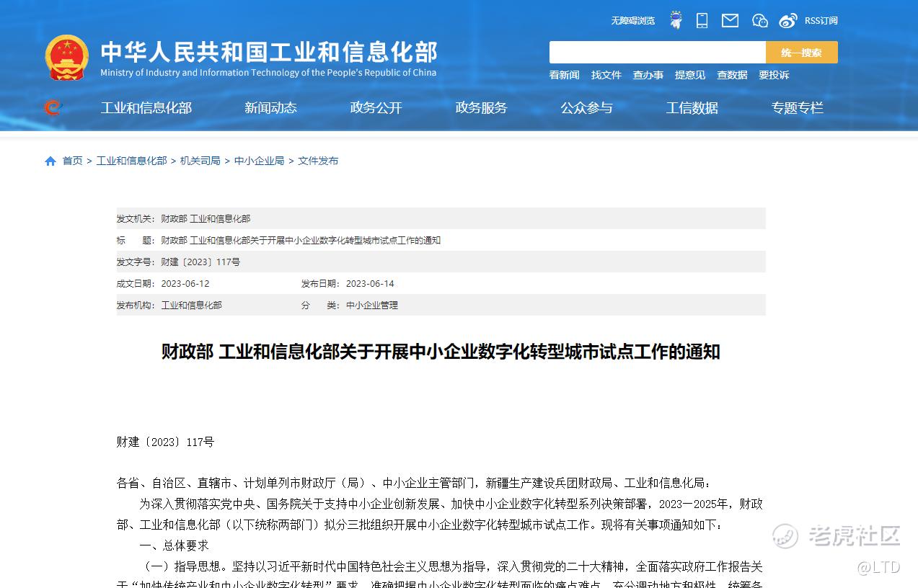This screenshot has width=918, height=588.
Task: Click the 要投诉 quick link
Action: coord(774,75)
